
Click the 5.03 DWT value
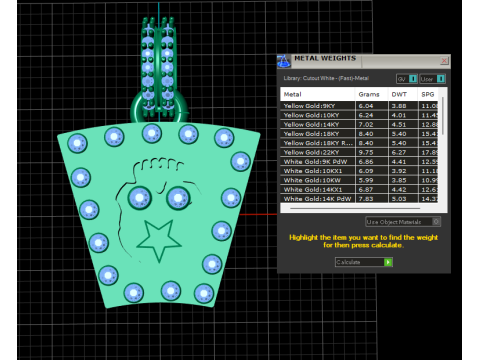pyautogui.click(x=399, y=199)
